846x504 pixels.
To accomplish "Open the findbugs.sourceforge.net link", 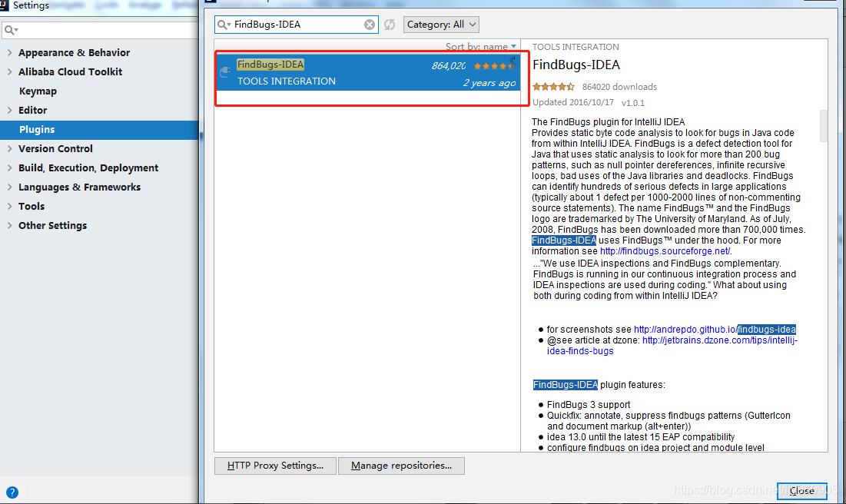I will click(x=665, y=251).
